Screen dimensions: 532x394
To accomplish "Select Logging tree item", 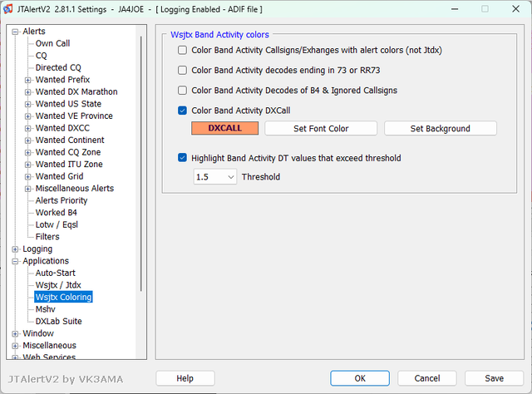I will (37, 249).
